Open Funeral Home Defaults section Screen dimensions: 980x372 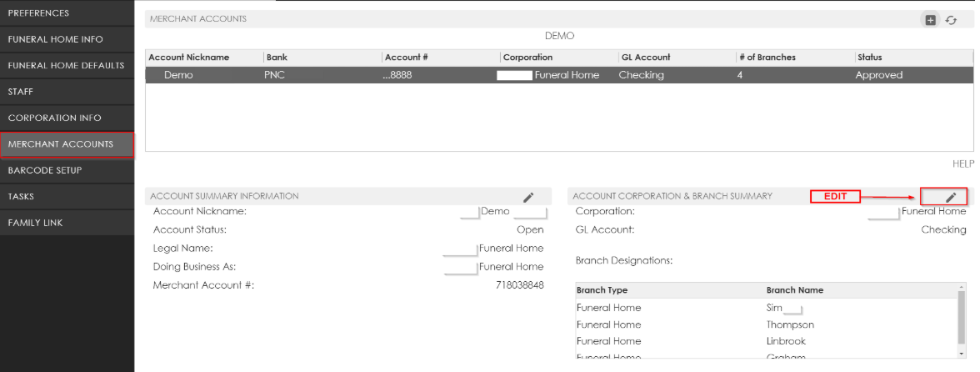67,65
